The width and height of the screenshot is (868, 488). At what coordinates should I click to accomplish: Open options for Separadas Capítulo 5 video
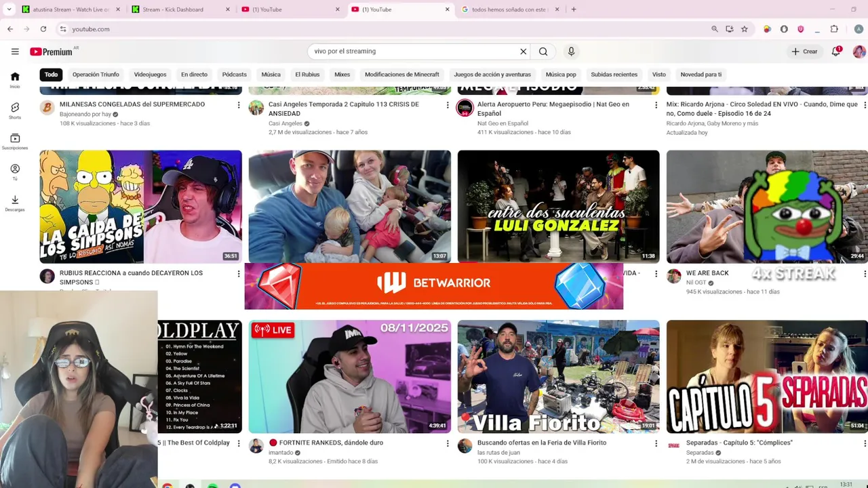[865, 443]
